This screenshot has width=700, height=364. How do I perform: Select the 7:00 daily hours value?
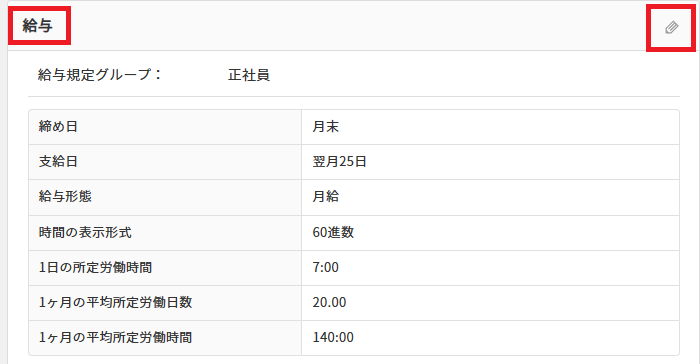[x=325, y=267]
